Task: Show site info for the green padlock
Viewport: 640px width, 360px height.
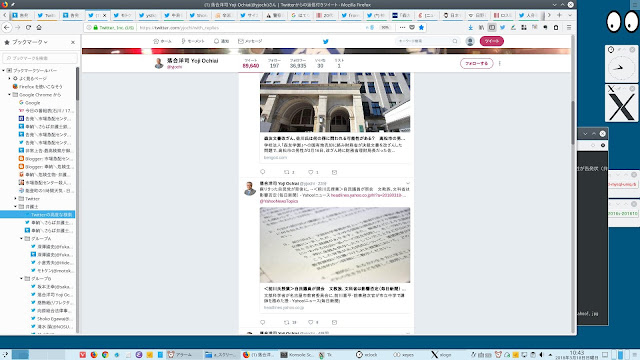Action: click(96, 27)
